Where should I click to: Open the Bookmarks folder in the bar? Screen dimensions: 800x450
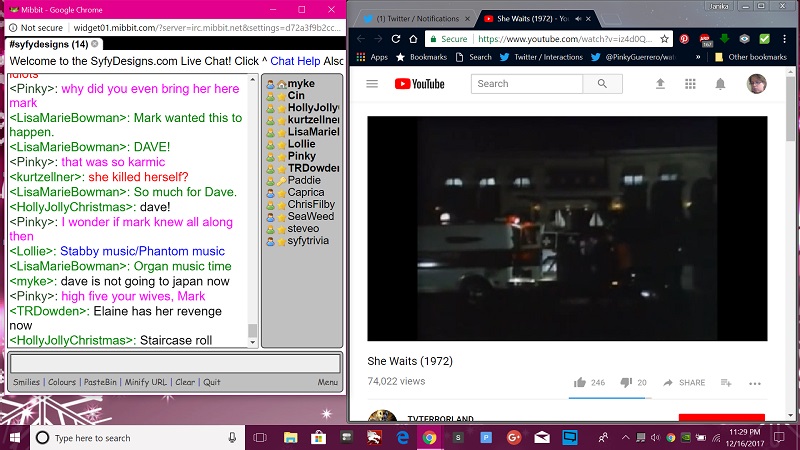point(421,57)
